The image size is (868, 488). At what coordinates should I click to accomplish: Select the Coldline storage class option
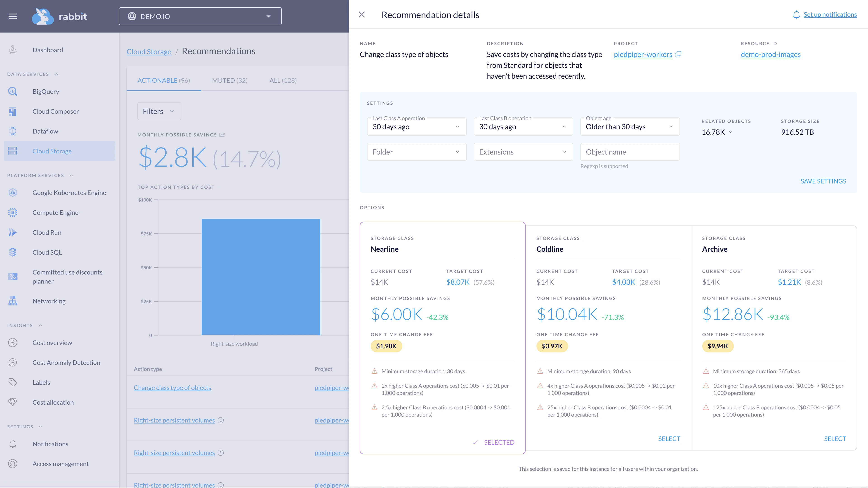tap(669, 439)
